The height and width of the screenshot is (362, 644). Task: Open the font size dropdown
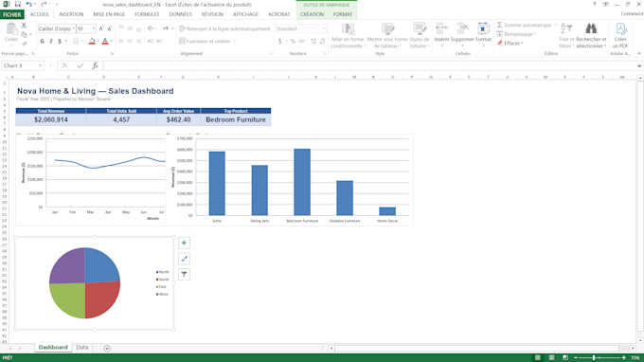(94, 28)
